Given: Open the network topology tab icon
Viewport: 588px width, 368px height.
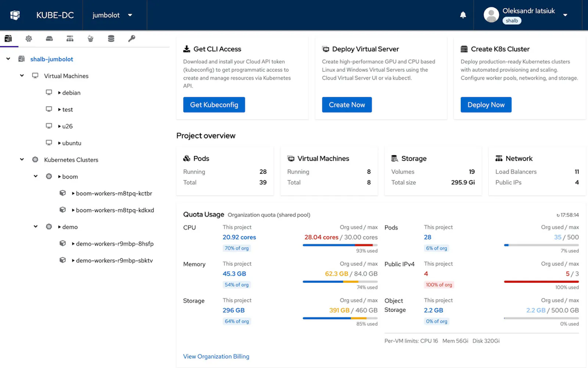Looking at the screenshot, I should (70, 38).
